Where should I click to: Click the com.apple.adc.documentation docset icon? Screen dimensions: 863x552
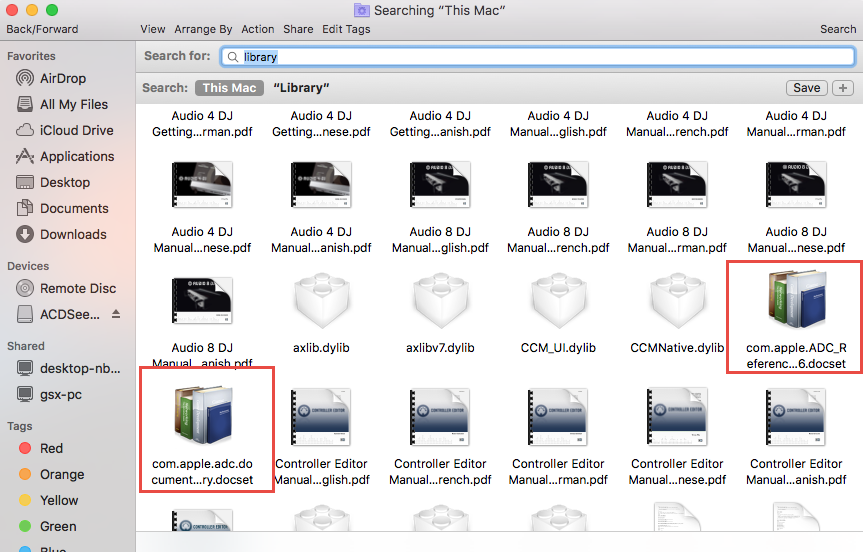tap(203, 416)
